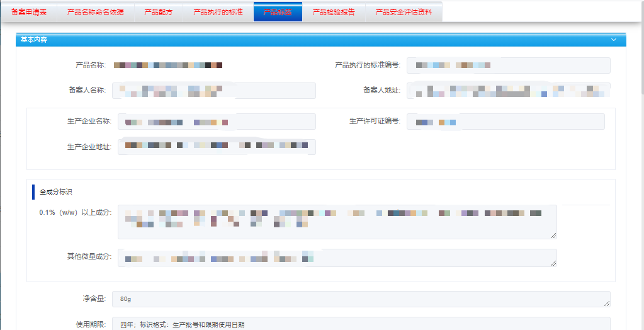Click the 产品名称 label
This screenshot has height=330, width=644.
click(91, 65)
